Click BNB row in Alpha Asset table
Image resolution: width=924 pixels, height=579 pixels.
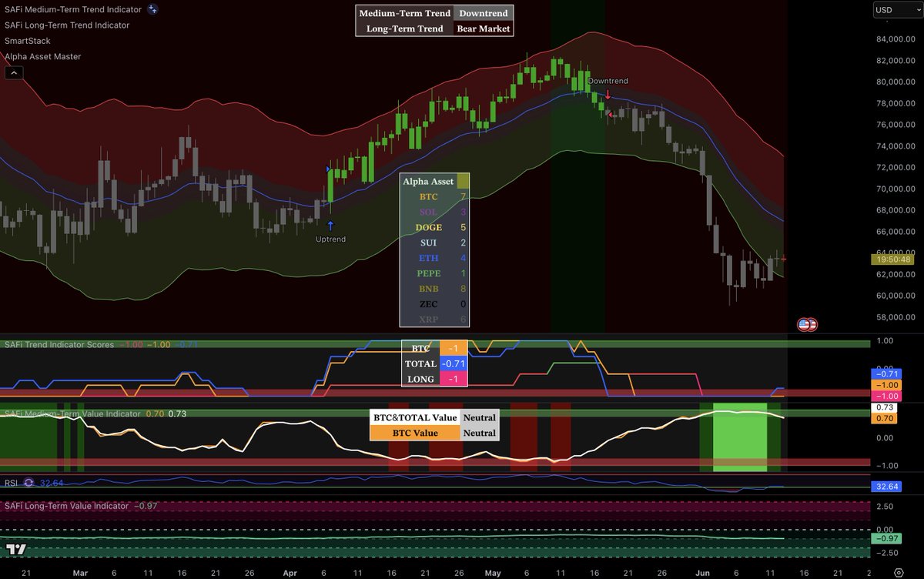(434, 289)
